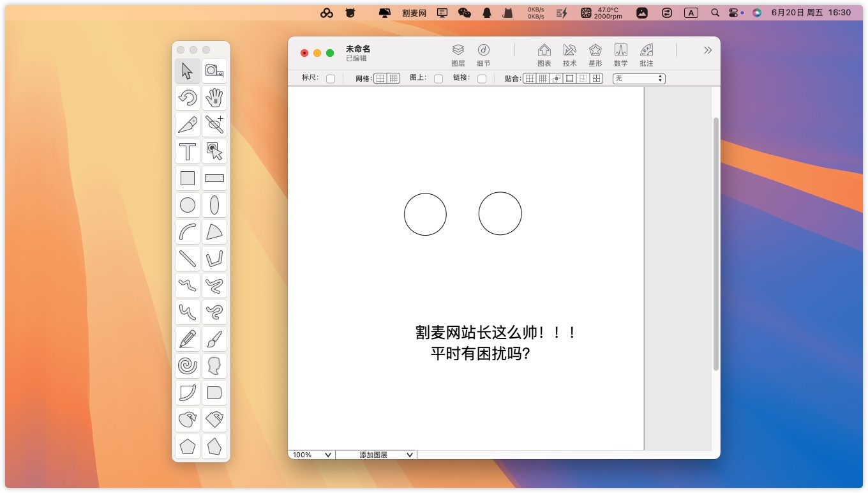Expand the toolbar overflow chevrons
868x493 pixels.
[x=707, y=50]
